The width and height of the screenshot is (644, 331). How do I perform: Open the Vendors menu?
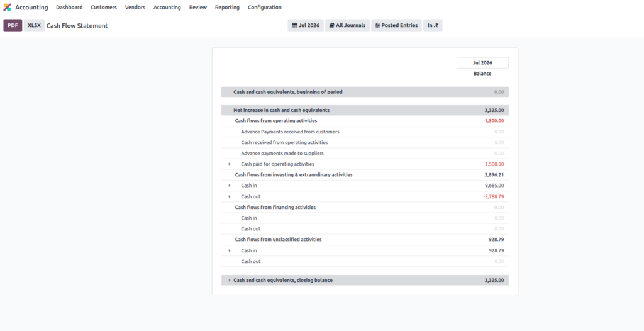pyautogui.click(x=135, y=8)
